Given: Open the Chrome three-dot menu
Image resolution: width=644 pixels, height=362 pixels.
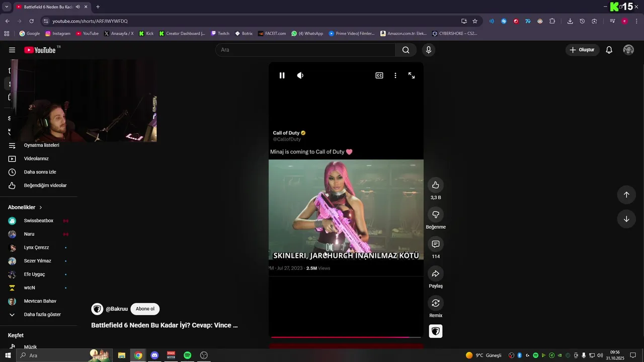Looking at the screenshot, I should tap(637, 21).
